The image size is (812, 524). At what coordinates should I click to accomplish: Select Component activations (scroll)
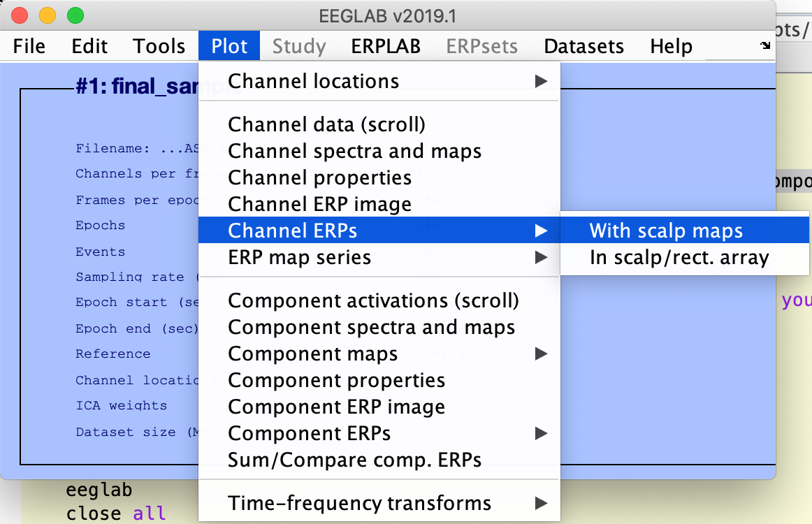379,300
